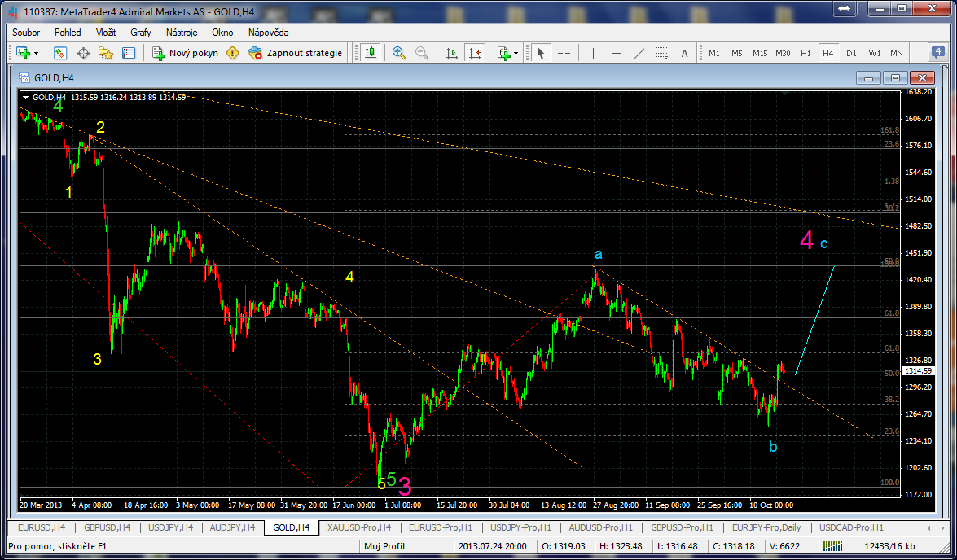Open the Data Window crosshair-target icon
This screenshot has width=957, height=560.
pyautogui.click(x=84, y=53)
